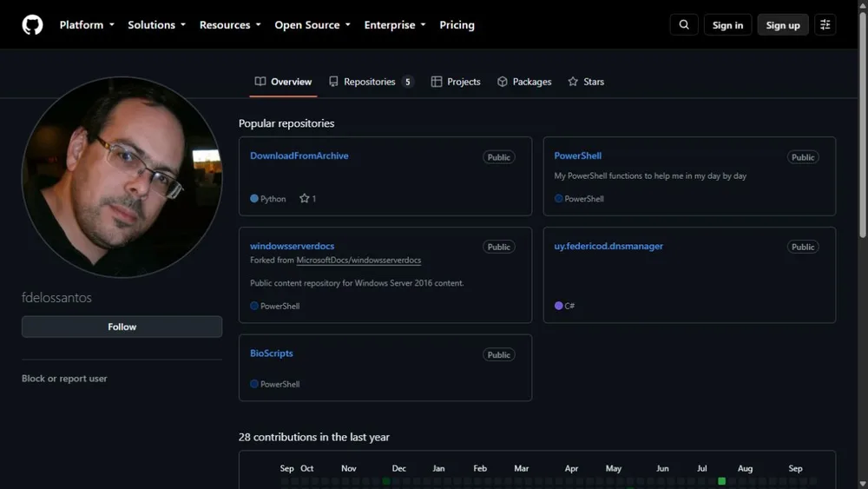Image resolution: width=868 pixels, height=489 pixels.
Task: Click the Overview book icon
Action: pyautogui.click(x=260, y=82)
